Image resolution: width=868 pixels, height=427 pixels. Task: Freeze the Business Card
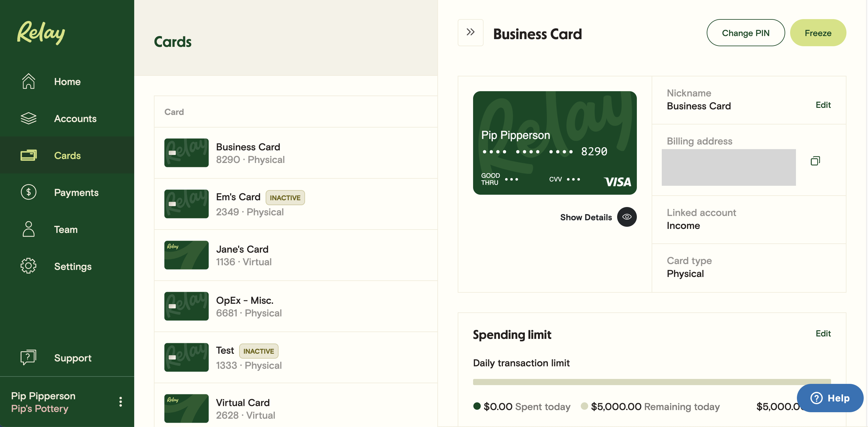pos(818,32)
